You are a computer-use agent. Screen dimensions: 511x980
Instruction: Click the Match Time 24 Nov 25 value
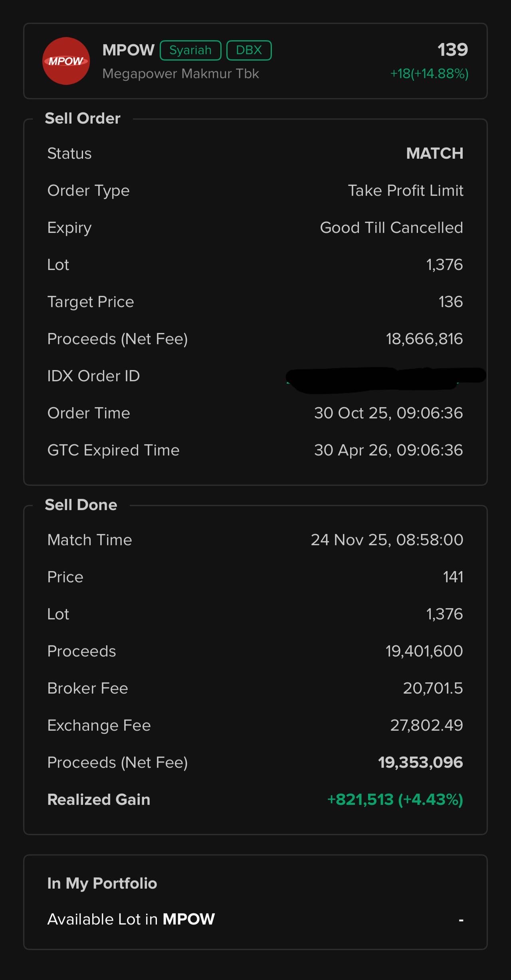(387, 540)
